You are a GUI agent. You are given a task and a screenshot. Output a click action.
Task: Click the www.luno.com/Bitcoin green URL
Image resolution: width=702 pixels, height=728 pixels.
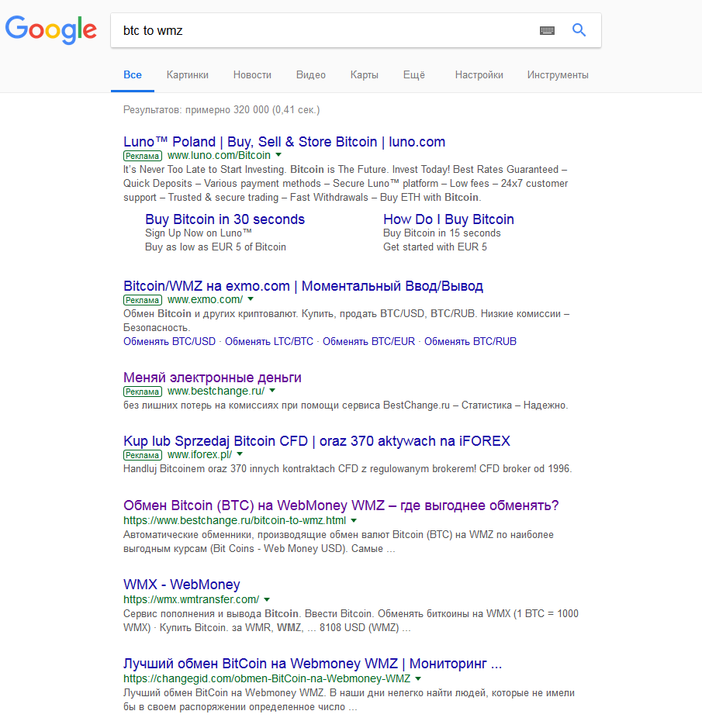[219, 156]
